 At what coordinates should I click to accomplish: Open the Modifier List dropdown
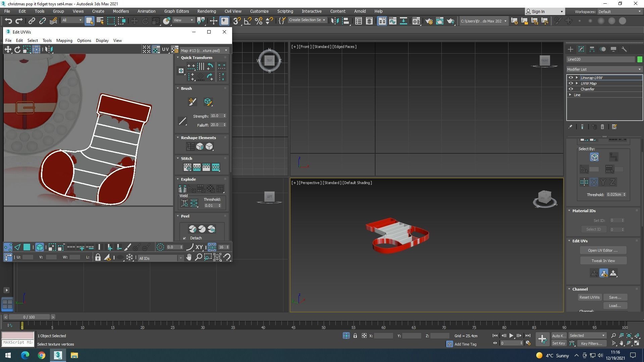tap(604, 69)
